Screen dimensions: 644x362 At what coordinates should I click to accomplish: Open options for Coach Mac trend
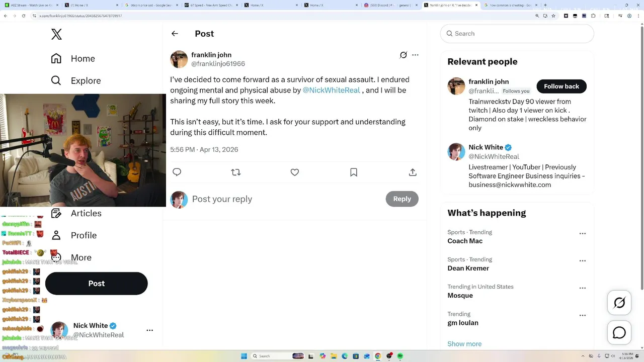pyautogui.click(x=583, y=233)
